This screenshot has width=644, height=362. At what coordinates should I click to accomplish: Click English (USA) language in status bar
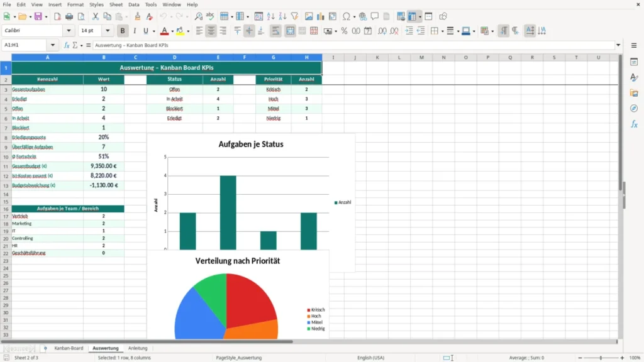pos(370,358)
